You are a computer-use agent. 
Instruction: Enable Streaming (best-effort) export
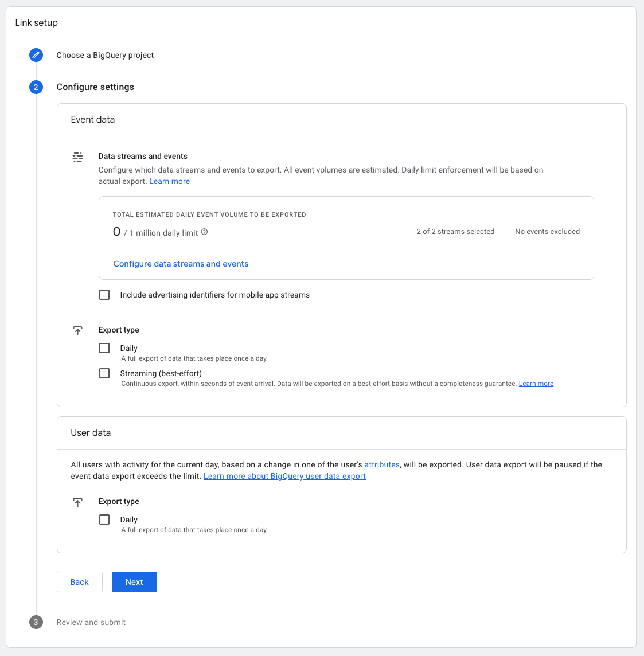coord(104,373)
